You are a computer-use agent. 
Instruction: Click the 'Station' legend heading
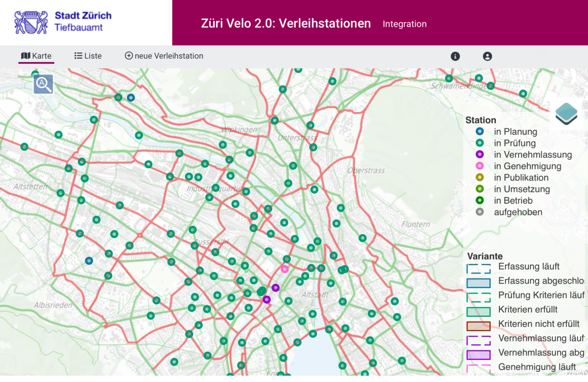click(x=481, y=120)
